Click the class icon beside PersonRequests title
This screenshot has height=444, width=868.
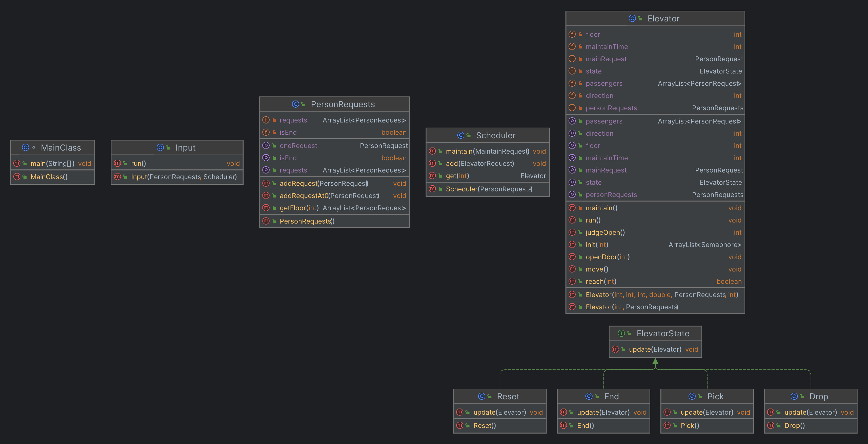(296, 104)
